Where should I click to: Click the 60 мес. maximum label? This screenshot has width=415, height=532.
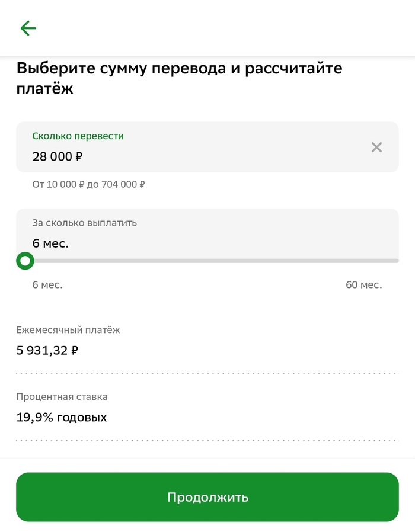tap(363, 285)
